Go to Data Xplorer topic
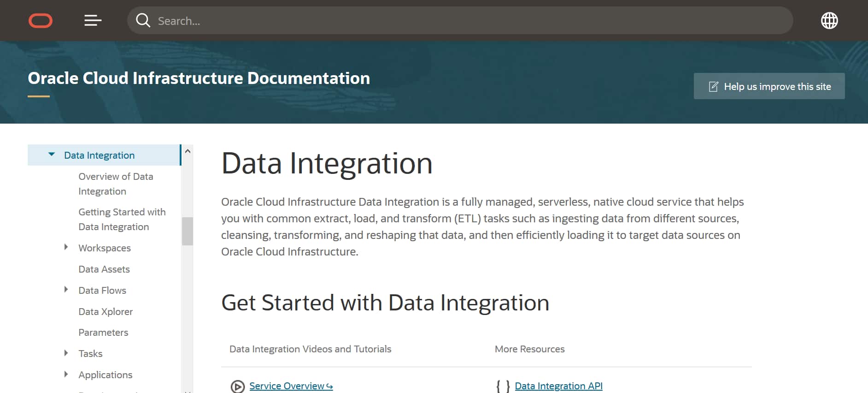The image size is (868, 393). 106,311
